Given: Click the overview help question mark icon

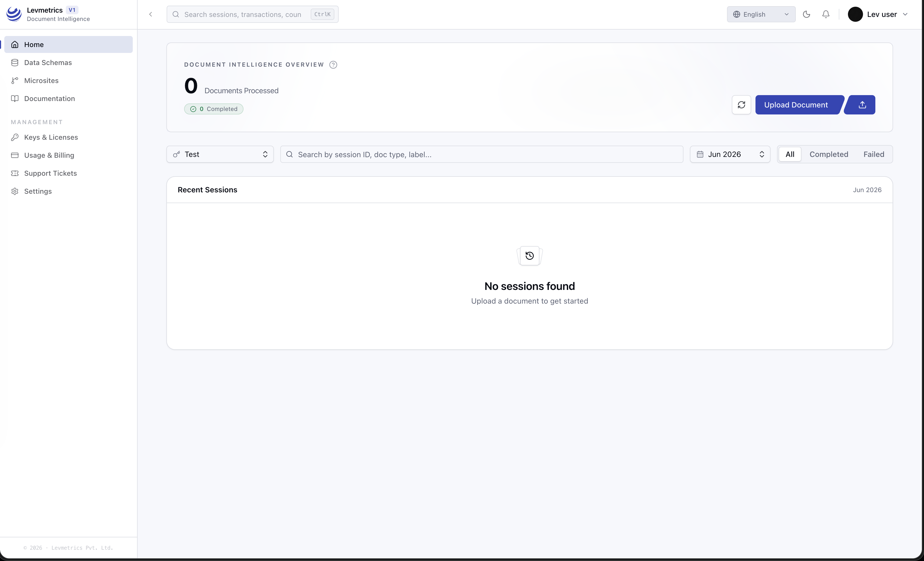Looking at the screenshot, I should tap(333, 64).
